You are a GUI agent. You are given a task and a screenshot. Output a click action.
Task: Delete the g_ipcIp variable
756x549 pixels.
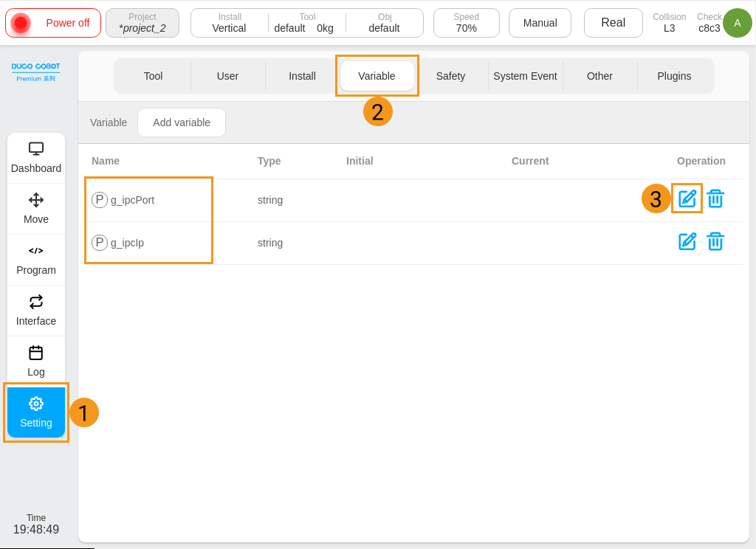click(715, 241)
